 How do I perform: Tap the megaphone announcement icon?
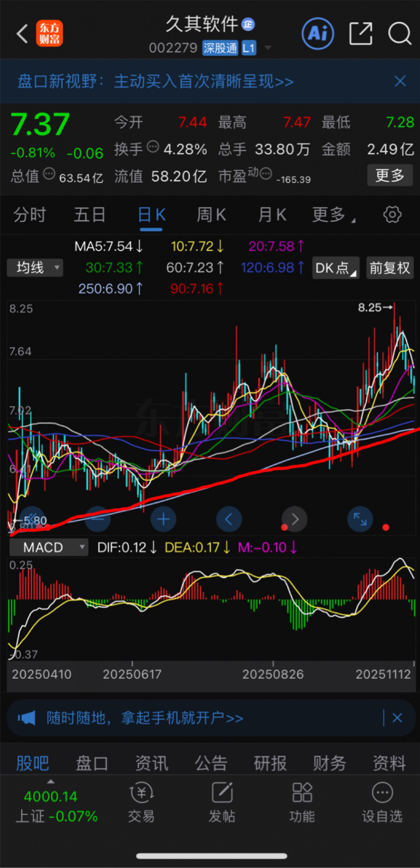[26, 718]
